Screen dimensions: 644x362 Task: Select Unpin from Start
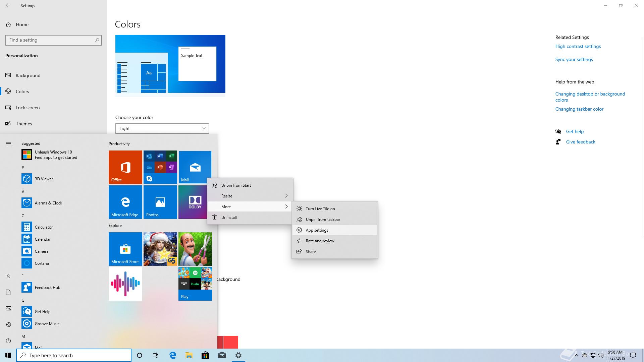click(x=250, y=185)
